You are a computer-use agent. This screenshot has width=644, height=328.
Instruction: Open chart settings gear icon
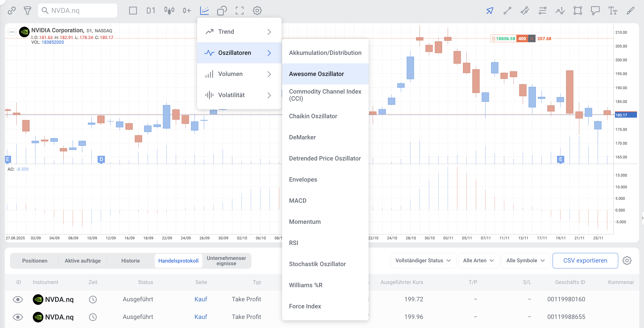(x=257, y=11)
